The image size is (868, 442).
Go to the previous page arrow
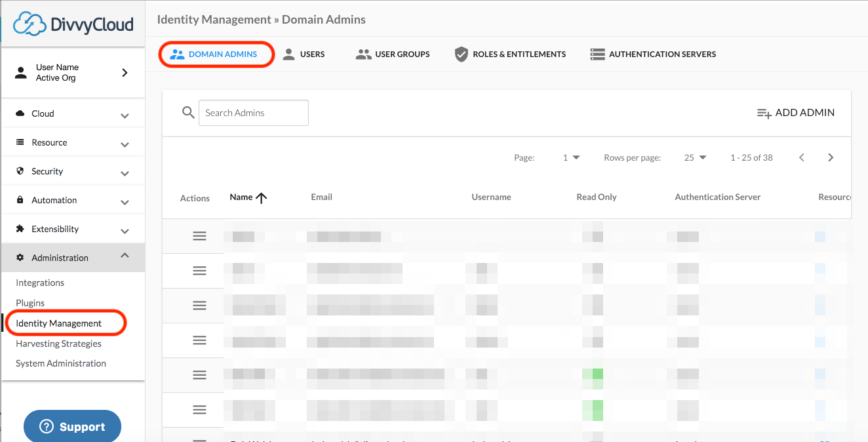[802, 157]
